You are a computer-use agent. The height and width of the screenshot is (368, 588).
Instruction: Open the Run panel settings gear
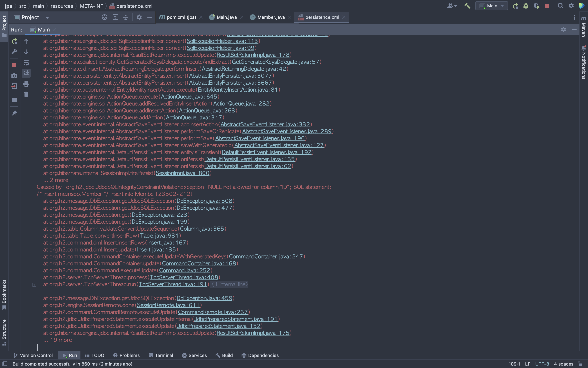563,29
